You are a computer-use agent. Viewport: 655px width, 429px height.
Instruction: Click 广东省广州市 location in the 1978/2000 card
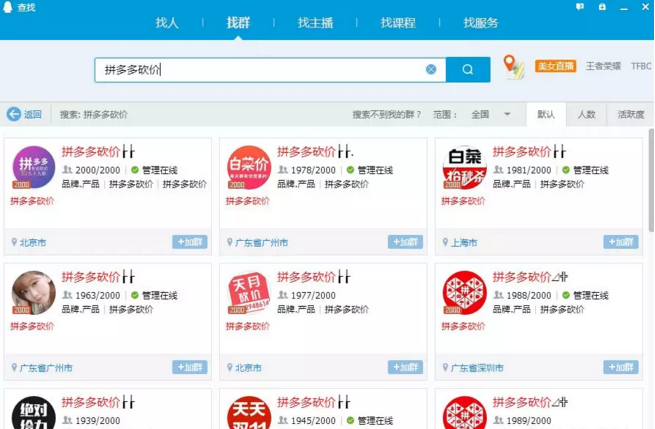(261, 242)
